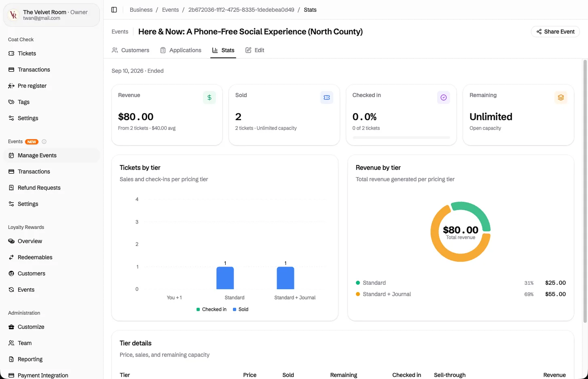This screenshot has width=588, height=379.
Task: Open Payment Integration
Action: pyautogui.click(x=52, y=375)
